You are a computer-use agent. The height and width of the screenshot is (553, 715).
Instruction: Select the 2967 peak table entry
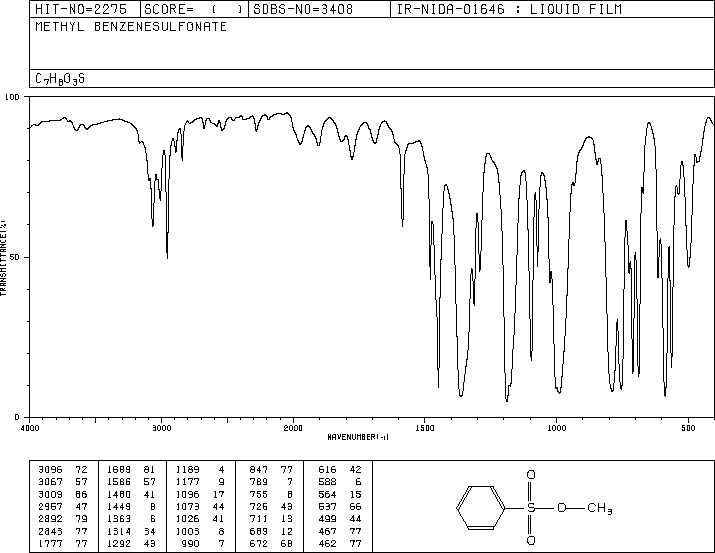(x=63, y=506)
